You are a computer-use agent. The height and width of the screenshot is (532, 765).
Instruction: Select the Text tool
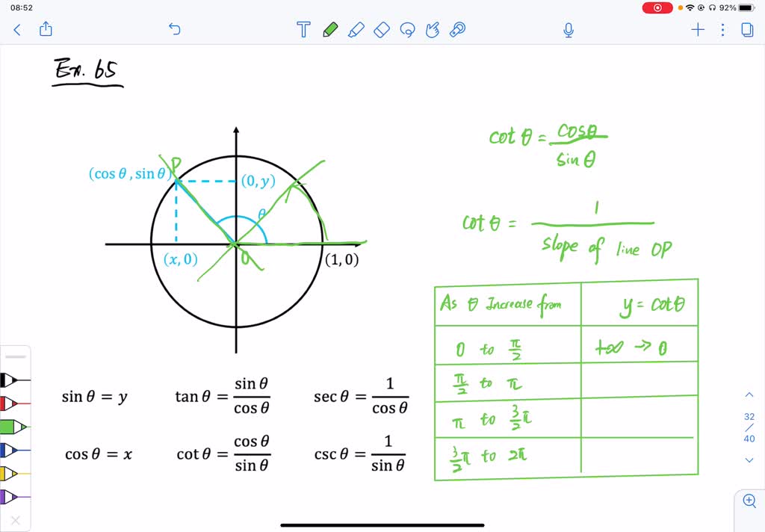303,30
